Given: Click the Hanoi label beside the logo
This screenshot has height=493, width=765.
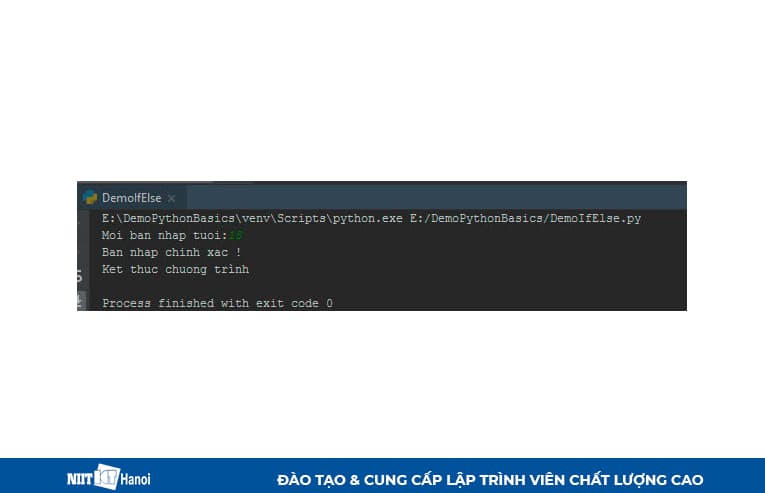Looking at the screenshot, I should 135,479.
